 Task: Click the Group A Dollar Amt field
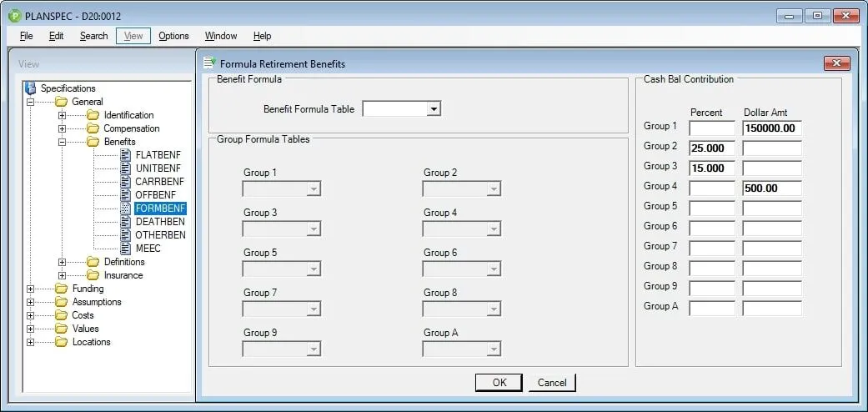[771, 309]
